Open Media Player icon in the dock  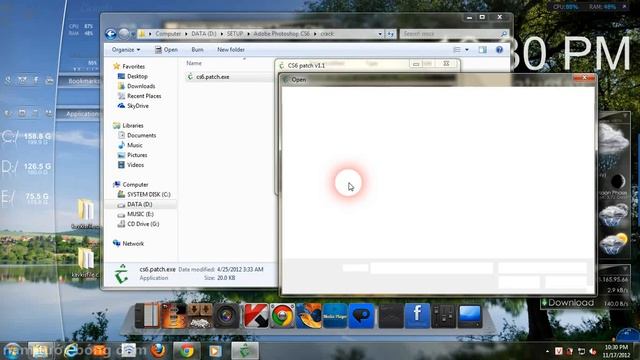[x=335, y=316]
